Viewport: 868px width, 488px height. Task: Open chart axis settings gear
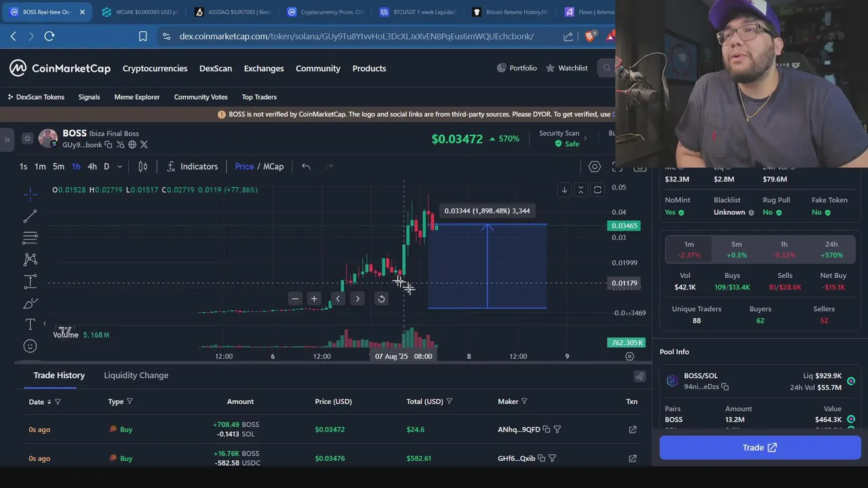coord(629,357)
